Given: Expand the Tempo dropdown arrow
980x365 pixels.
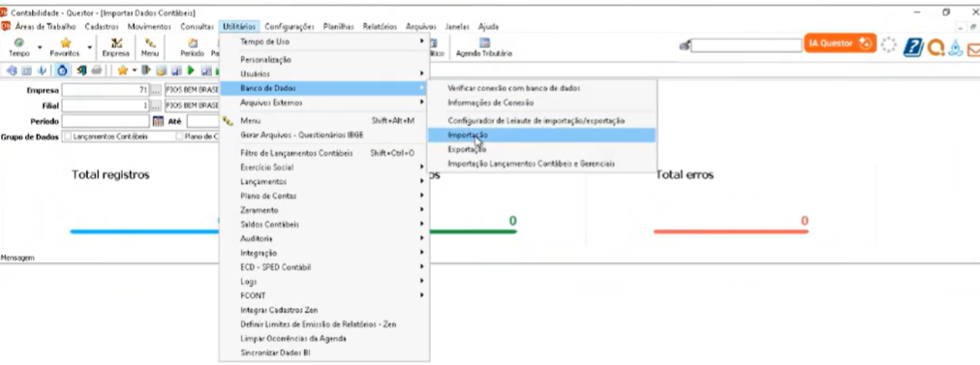Looking at the screenshot, I should (40, 47).
